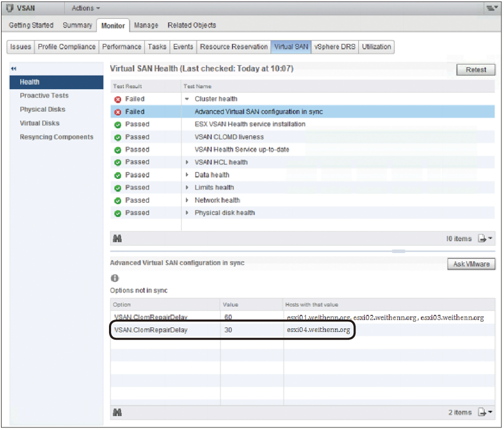Click the passed icon for Data health
The height and width of the screenshot is (430, 504).
(x=118, y=175)
